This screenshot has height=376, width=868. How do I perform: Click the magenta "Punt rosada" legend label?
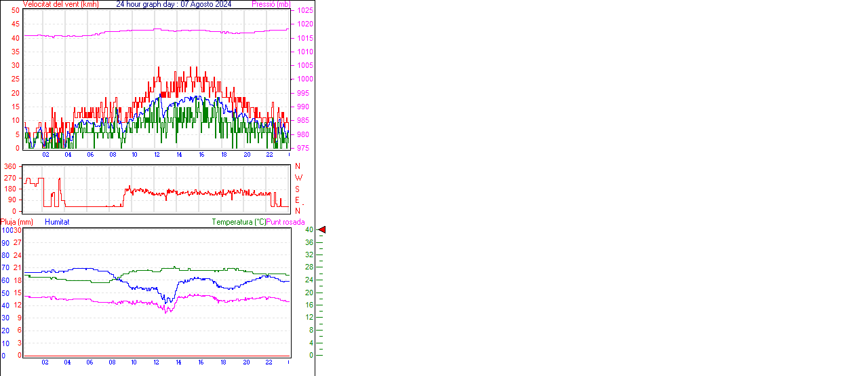(x=285, y=222)
